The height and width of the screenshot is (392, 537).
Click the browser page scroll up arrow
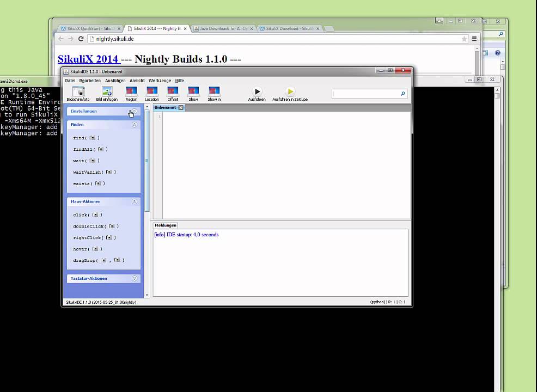pyautogui.click(x=477, y=49)
